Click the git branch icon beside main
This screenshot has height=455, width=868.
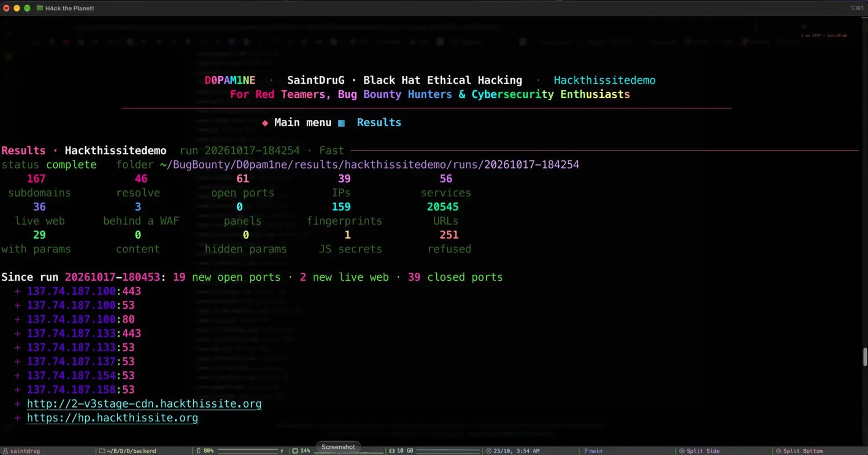click(x=586, y=451)
